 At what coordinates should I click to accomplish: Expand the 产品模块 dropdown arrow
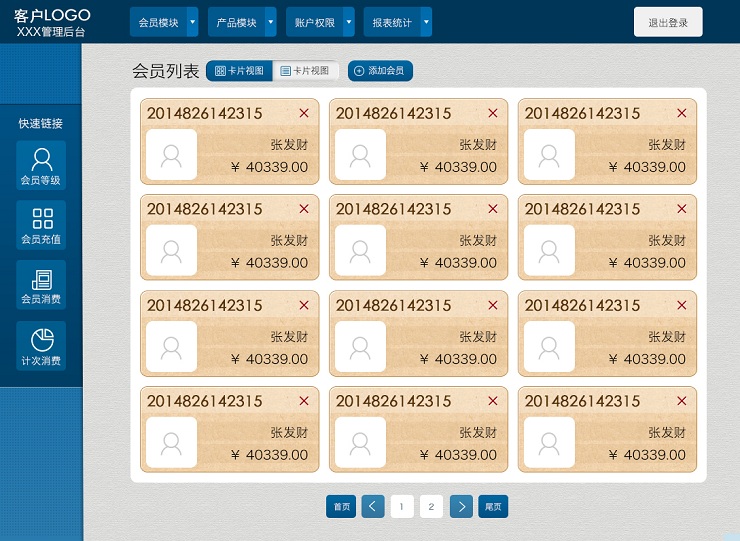click(270, 22)
